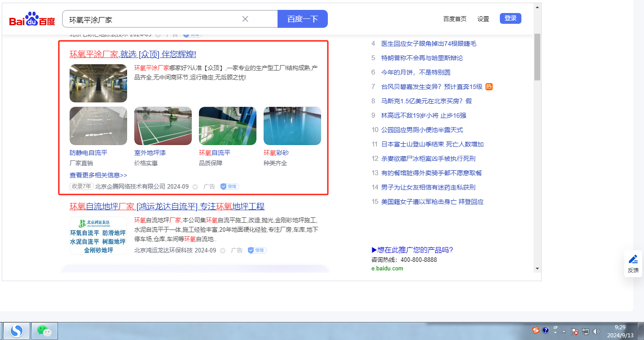Open the Sogou browser taskbar icon
This screenshot has width=644, height=340.
pyautogui.click(x=17, y=331)
